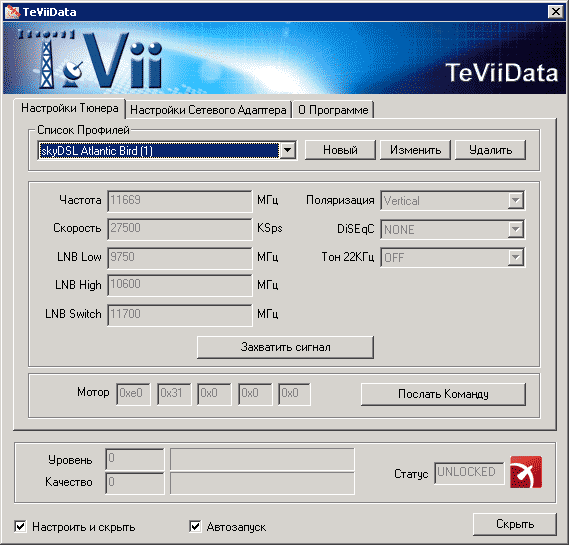569x545 pixels.
Task: Click the Уровень signal level progress bar
Action: tap(262, 459)
